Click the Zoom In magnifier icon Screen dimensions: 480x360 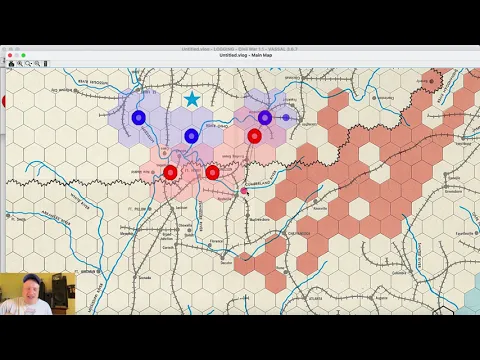tap(20, 64)
